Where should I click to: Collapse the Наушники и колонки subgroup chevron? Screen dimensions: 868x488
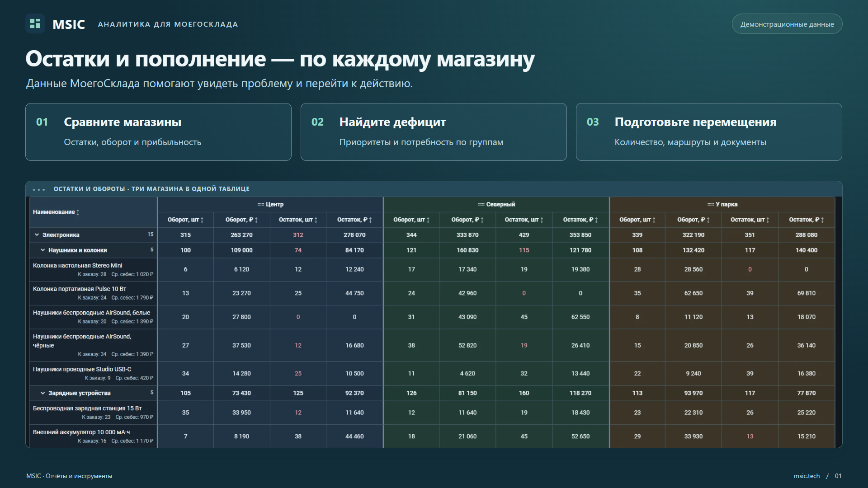point(43,250)
